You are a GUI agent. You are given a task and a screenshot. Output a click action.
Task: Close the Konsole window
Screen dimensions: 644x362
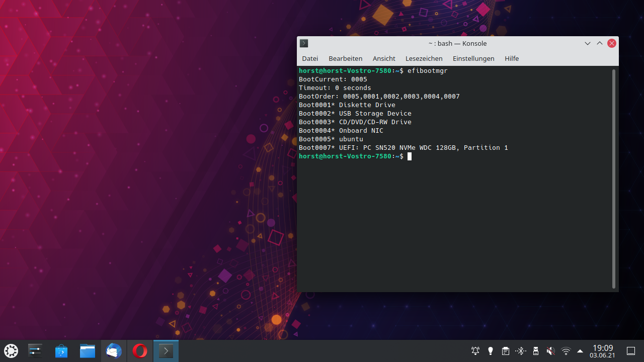pos(612,43)
